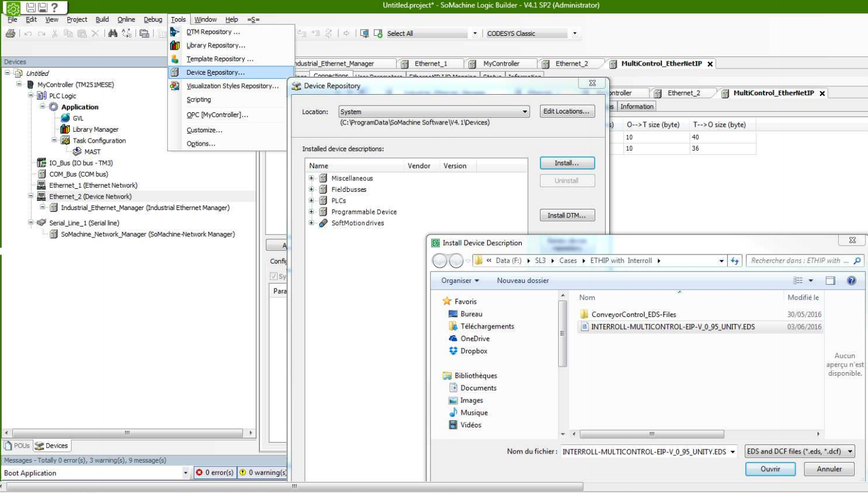The image size is (868, 493).
Task: Click the Install... button
Action: coord(567,163)
